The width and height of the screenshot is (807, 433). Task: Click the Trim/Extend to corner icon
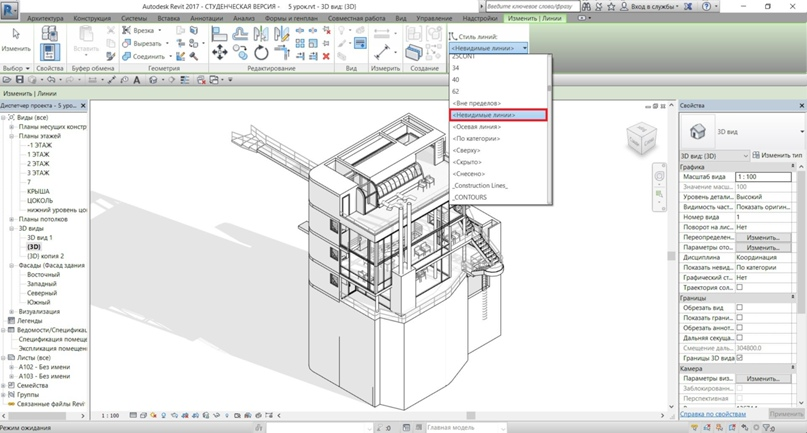[x=282, y=52]
